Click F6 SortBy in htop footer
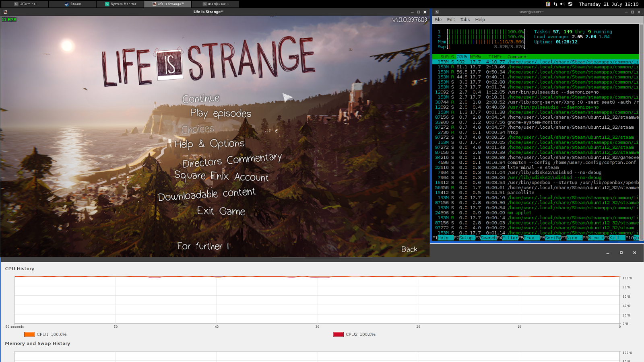This screenshot has height=362, width=644. [550, 238]
